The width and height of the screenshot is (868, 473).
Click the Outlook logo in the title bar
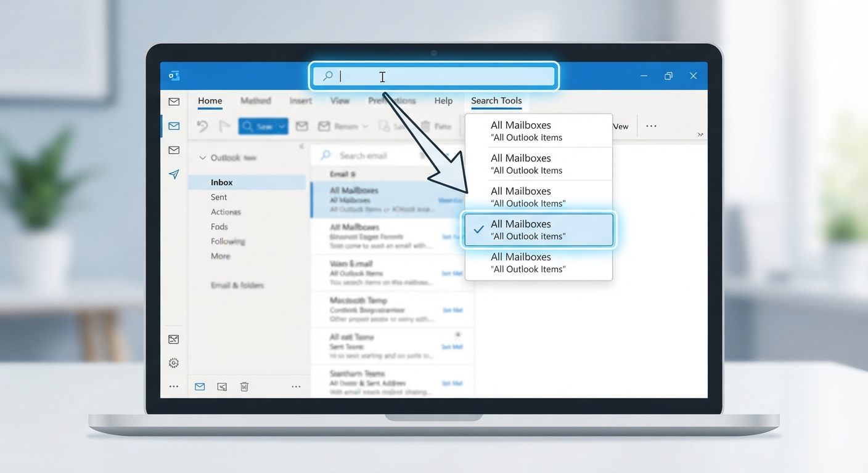pos(174,76)
